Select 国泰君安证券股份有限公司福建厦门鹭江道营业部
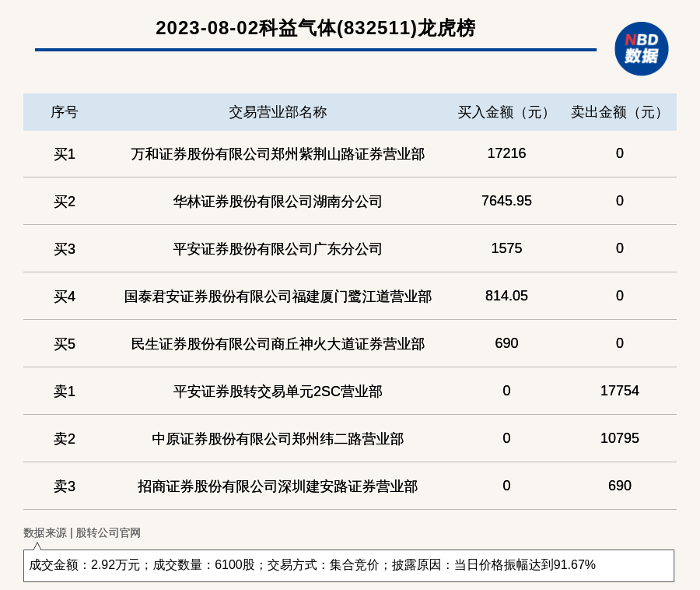 pos(278,297)
